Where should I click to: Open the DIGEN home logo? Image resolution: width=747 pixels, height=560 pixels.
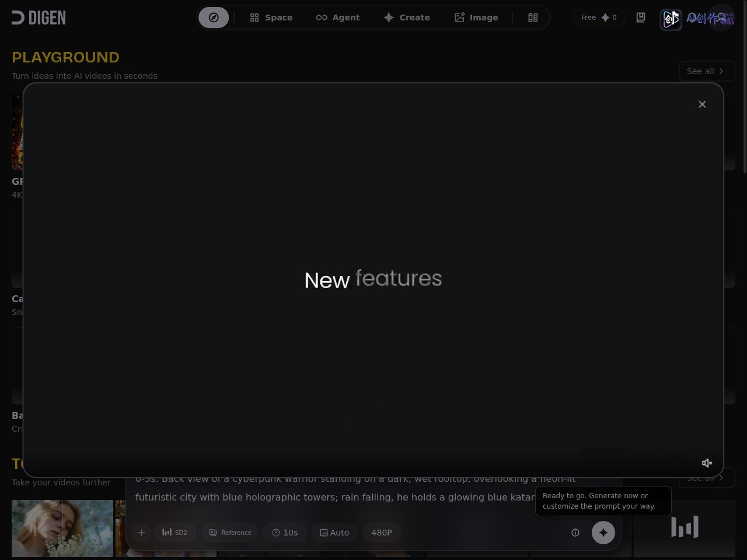(39, 17)
